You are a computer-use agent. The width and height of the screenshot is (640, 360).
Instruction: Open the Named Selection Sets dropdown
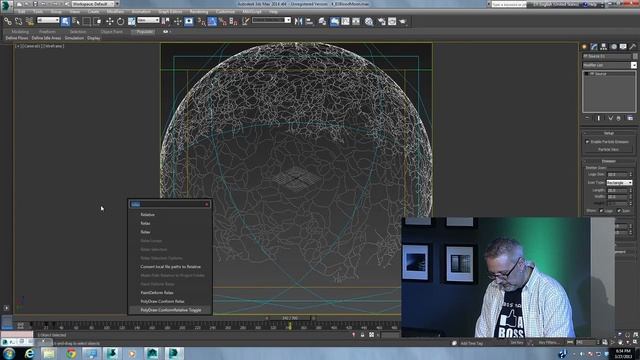pos(271,20)
